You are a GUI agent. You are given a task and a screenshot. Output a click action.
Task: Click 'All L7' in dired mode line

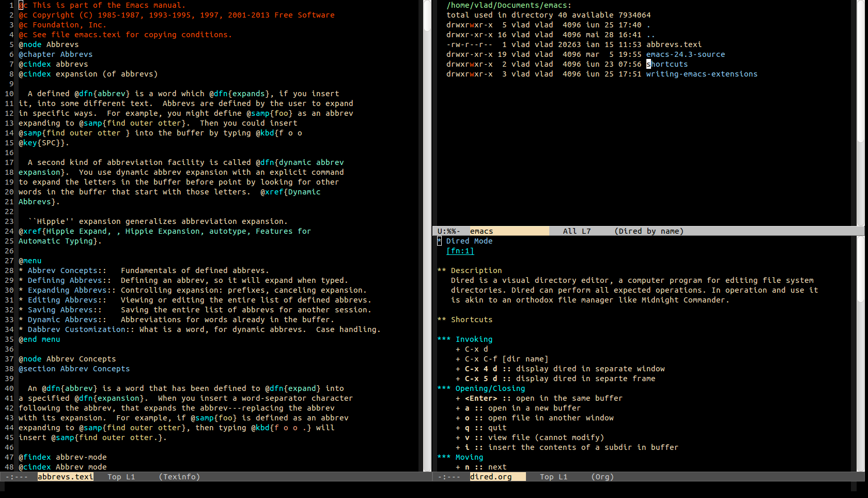pos(577,231)
